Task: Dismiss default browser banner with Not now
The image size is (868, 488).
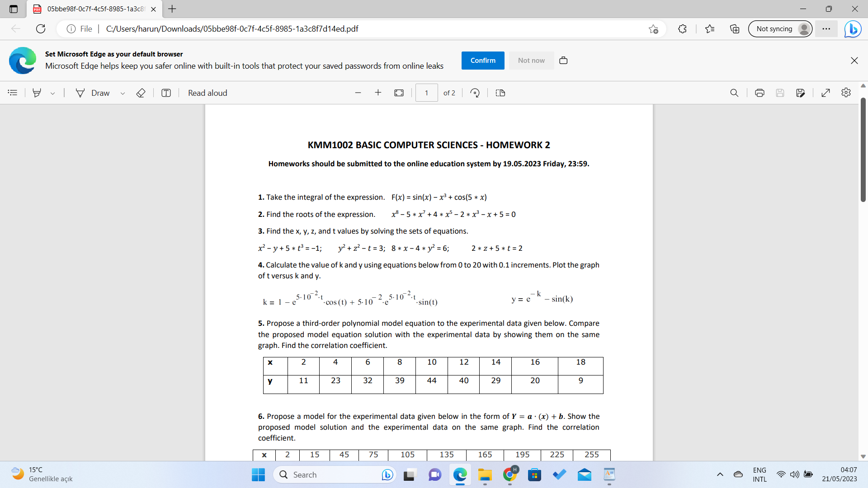Action: [531, 60]
